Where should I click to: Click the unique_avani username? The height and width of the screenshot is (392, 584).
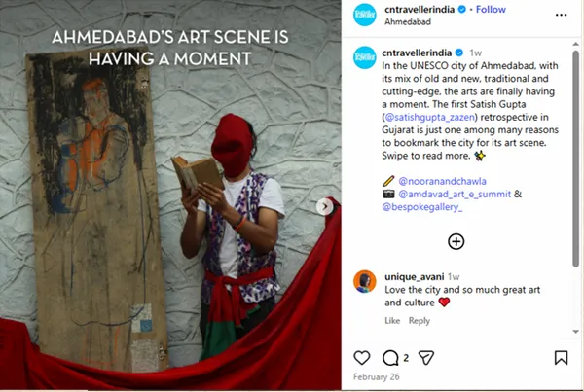pos(415,276)
